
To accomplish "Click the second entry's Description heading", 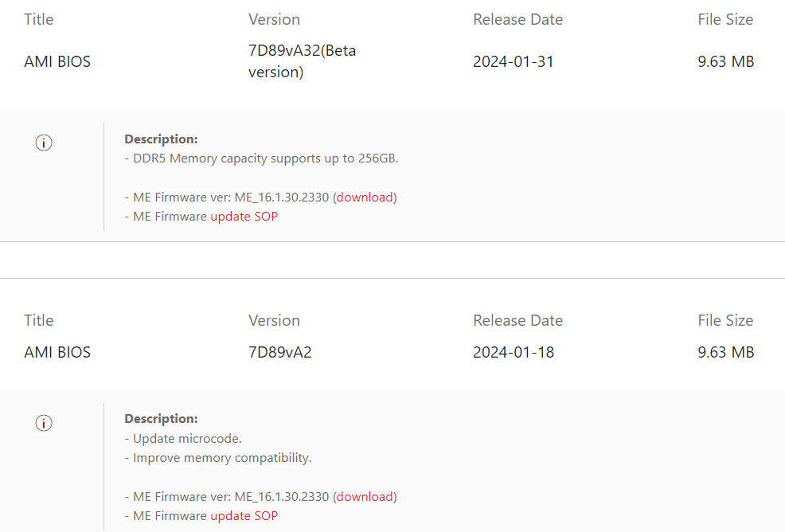I will pyautogui.click(x=161, y=418).
